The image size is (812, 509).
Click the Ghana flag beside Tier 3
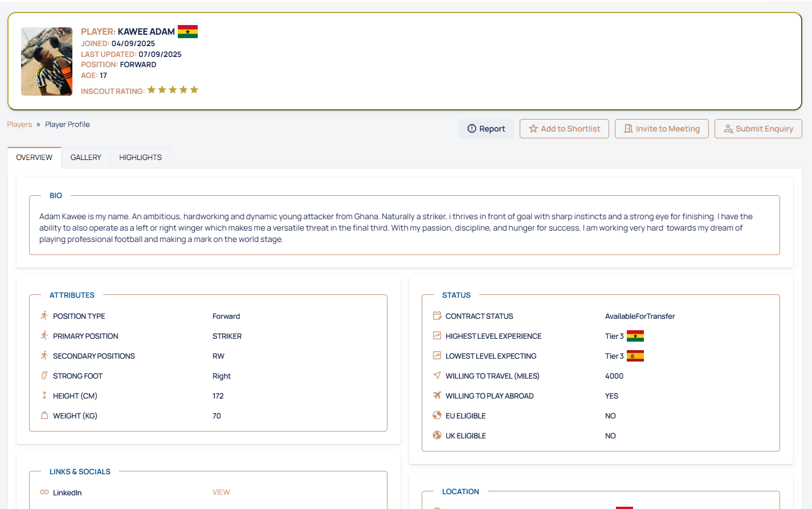(x=635, y=336)
